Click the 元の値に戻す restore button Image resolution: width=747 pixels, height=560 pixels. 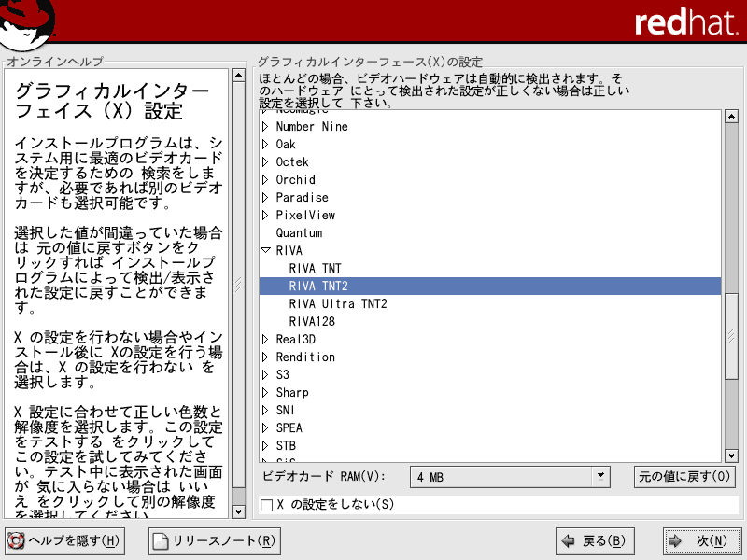(684, 477)
